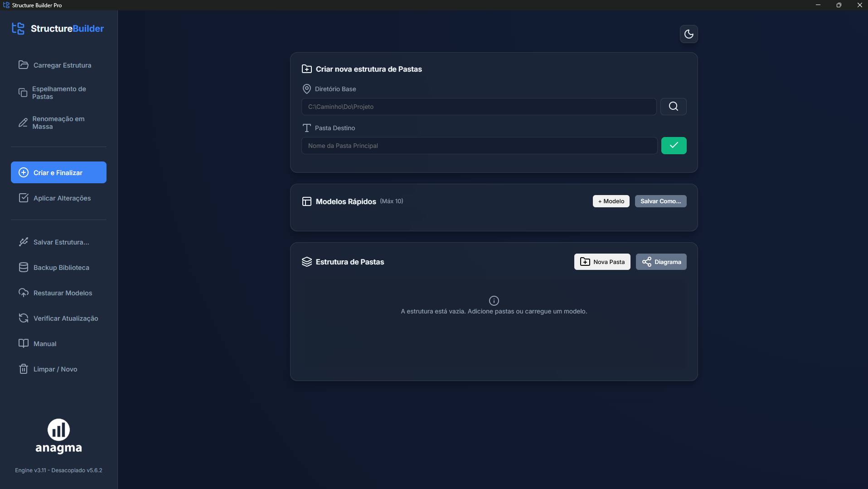
Task: Click the Aplicar Alterações check-square icon
Action: click(24, 198)
